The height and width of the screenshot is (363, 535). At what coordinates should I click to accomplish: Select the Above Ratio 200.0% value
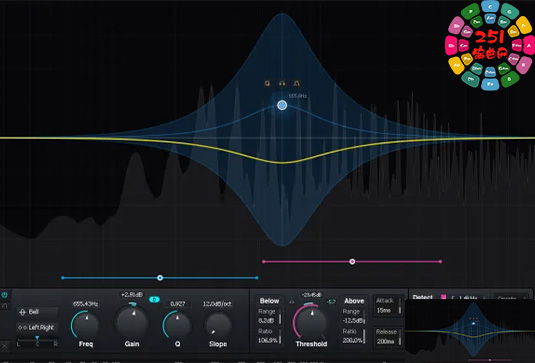(x=352, y=340)
